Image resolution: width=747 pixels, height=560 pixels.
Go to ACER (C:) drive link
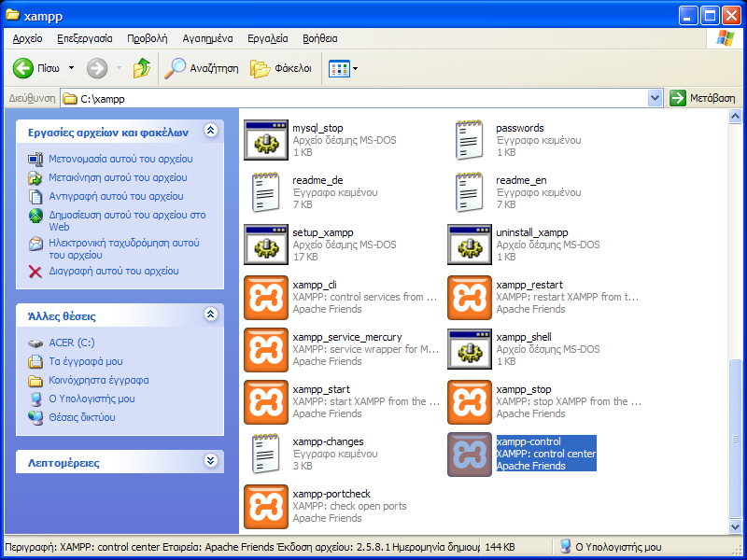tap(72, 343)
